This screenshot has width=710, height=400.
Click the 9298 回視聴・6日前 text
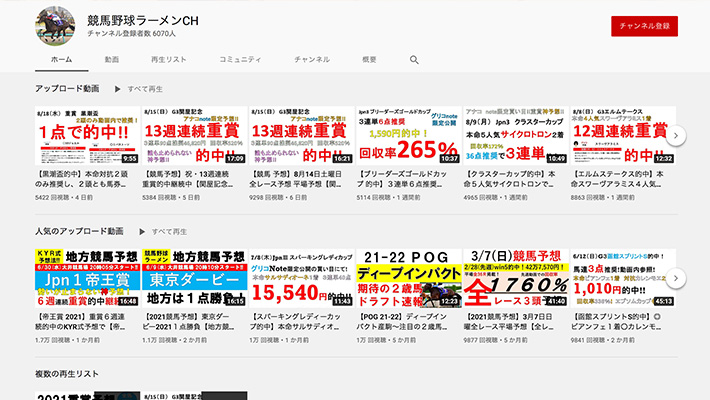tap(278, 198)
